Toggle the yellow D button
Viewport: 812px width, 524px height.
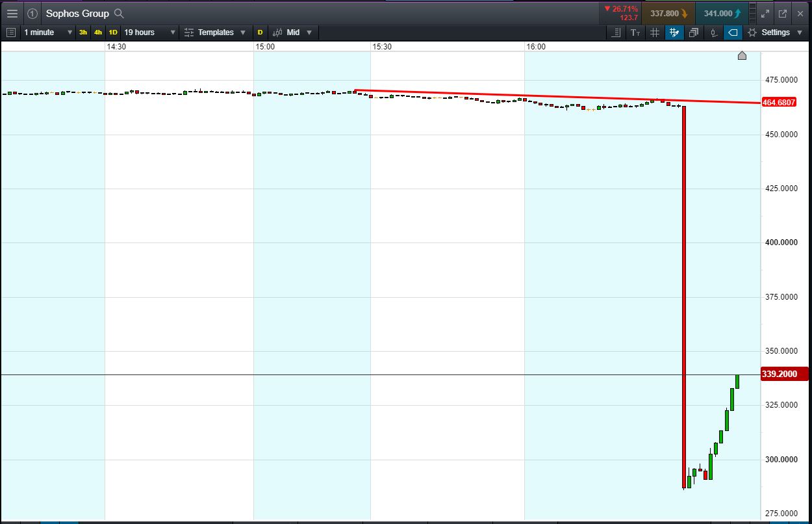pyautogui.click(x=260, y=33)
